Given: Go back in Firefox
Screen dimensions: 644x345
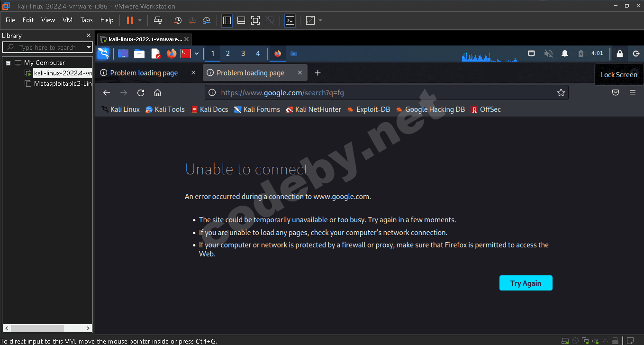Looking at the screenshot, I should [x=107, y=93].
